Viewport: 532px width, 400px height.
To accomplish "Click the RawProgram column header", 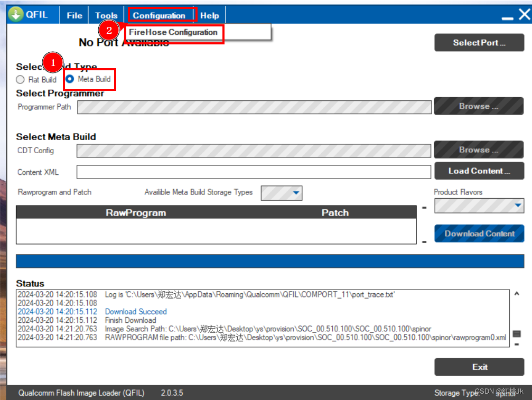I will tap(136, 213).
